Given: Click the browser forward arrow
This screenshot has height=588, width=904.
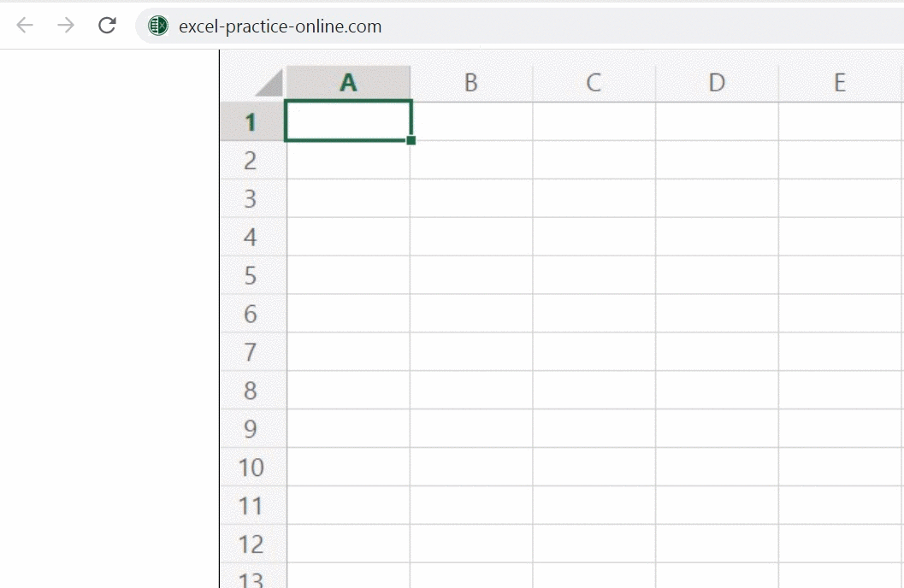Looking at the screenshot, I should pyautogui.click(x=66, y=26).
